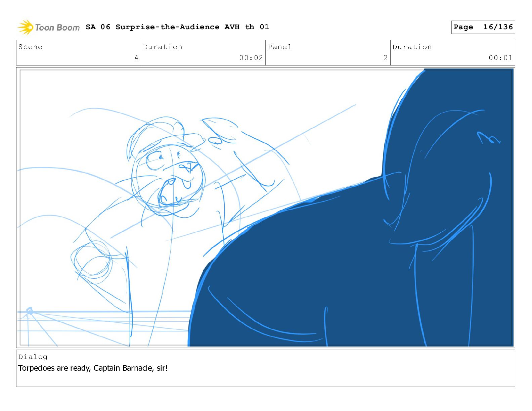The image size is (532, 411).
Task: Click the storyboard panel sketch image
Action: click(266, 208)
